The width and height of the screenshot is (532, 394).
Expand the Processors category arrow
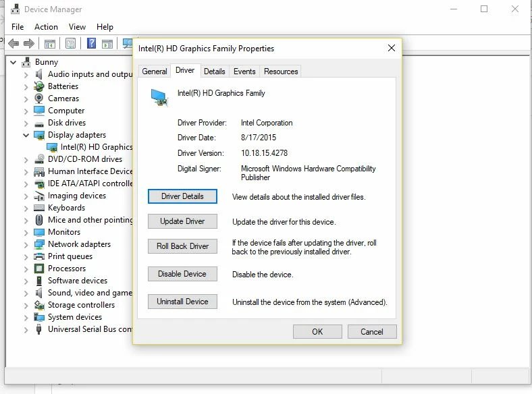[26, 269]
